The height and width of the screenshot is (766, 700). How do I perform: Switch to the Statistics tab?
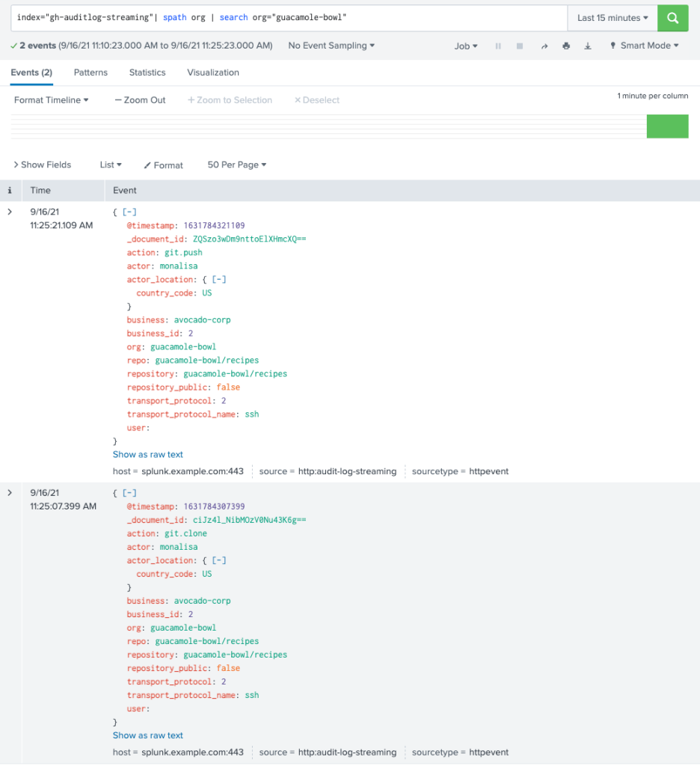(x=147, y=73)
